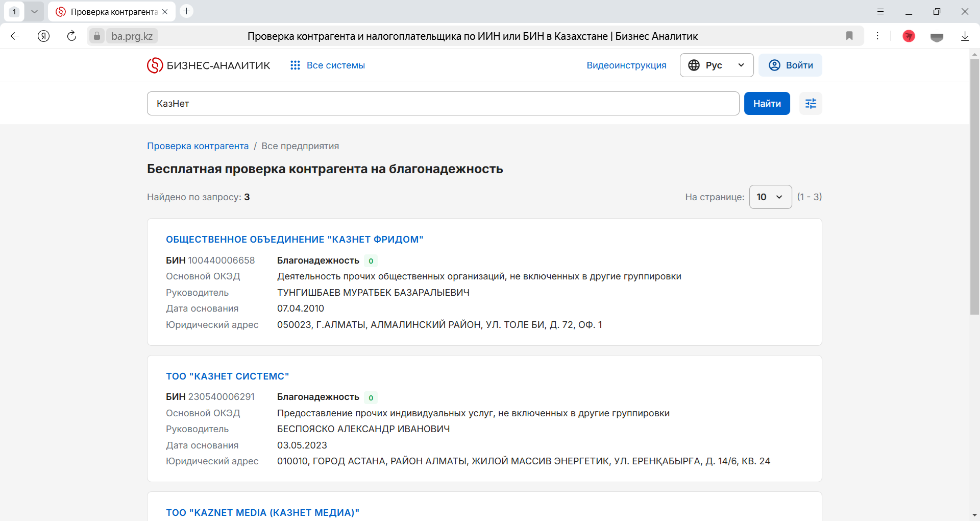This screenshot has height=521, width=980.
Task: Open the Все системы apps grid icon
Action: (x=295, y=65)
